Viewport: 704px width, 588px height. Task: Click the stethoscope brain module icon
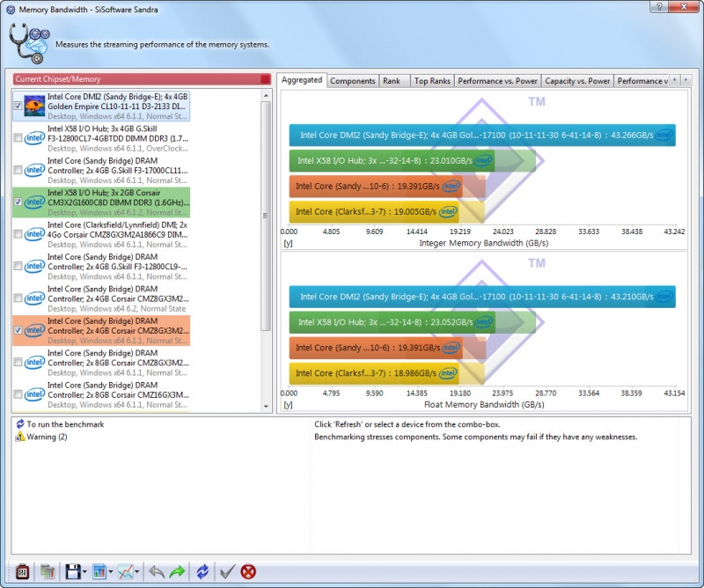[29, 43]
